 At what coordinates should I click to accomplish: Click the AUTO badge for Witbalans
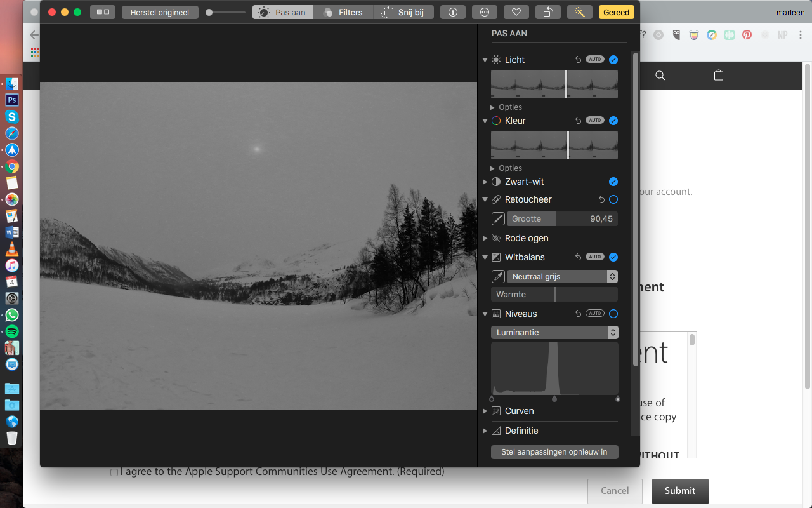(x=595, y=257)
